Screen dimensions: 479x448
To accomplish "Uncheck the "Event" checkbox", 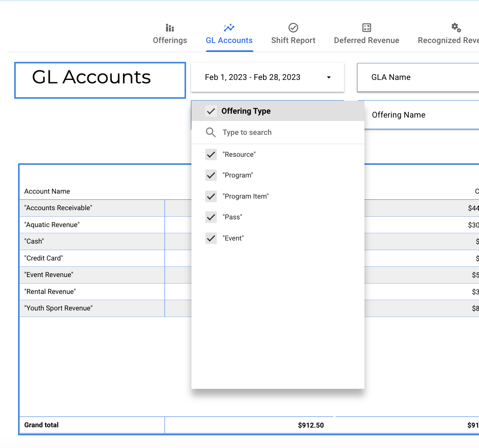I will 211,238.
